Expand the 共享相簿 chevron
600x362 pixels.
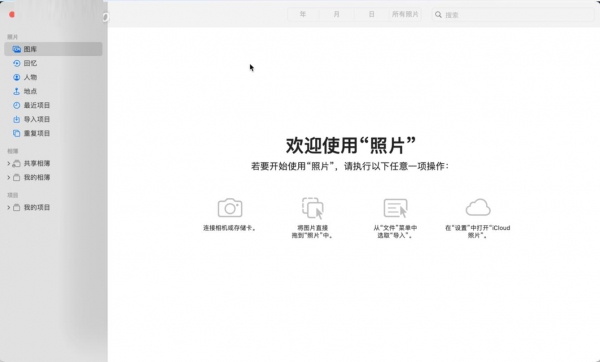point(8,164)
